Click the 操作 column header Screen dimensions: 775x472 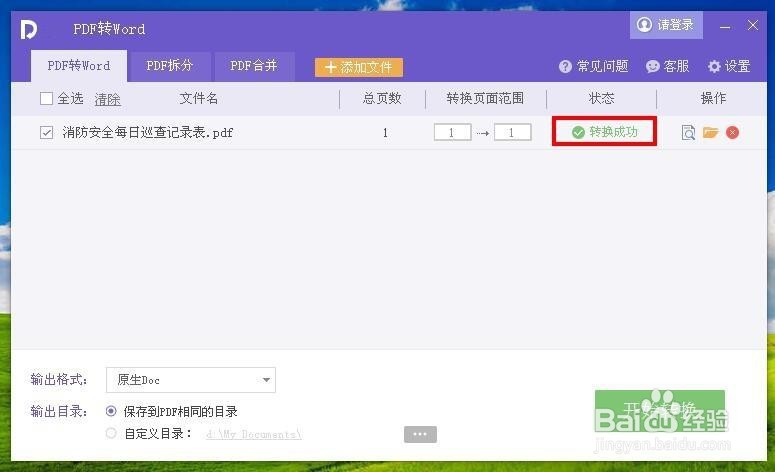click(713, 98)
